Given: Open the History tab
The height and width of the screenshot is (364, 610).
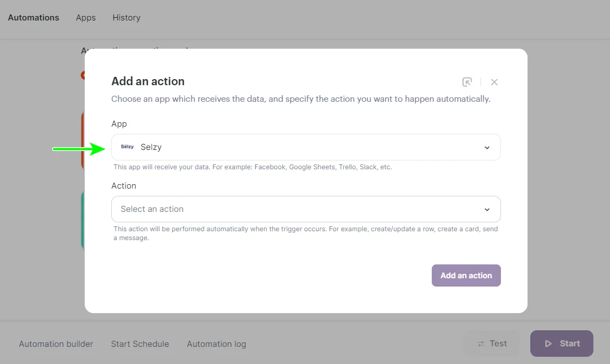Looking at the screenshot, I should (x=126, y=17).
